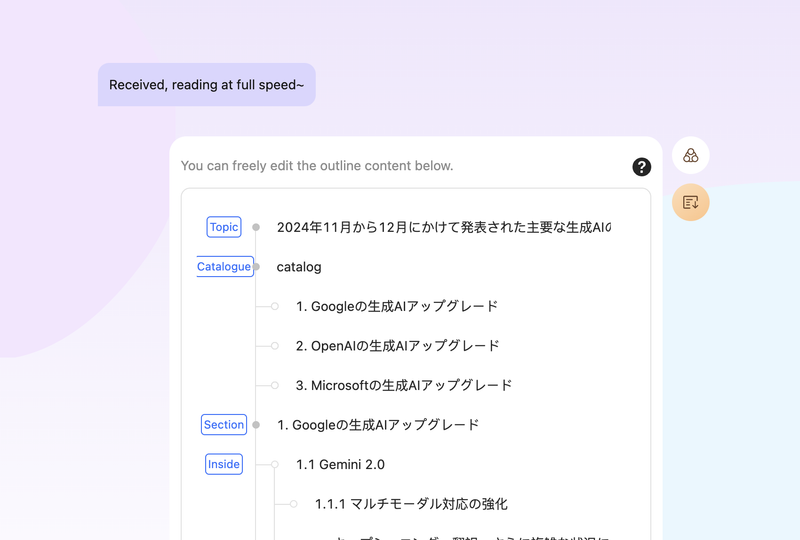Screen dimensions: 800x540
Task: Click the Inside label tag
Action: pos(224,464)
